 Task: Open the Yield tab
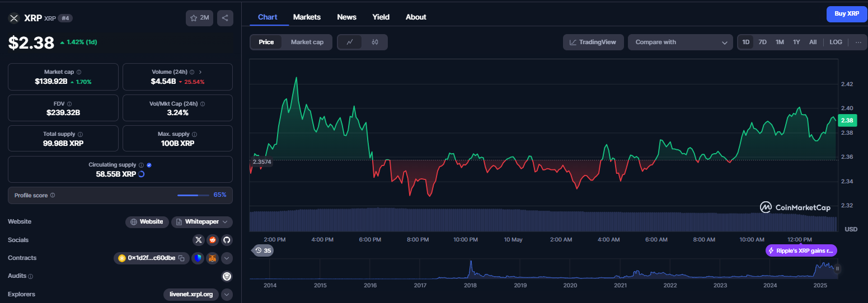click(x=381, y=17)
